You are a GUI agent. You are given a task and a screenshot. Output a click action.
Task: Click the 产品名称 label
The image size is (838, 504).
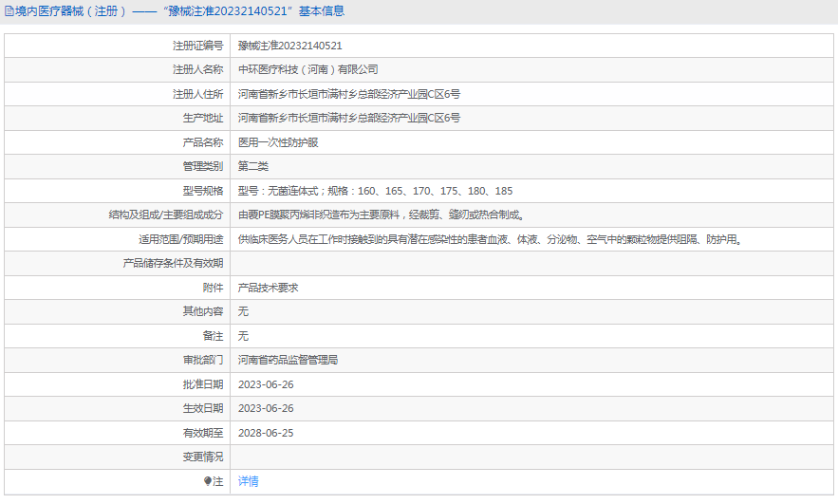point(203,142)
